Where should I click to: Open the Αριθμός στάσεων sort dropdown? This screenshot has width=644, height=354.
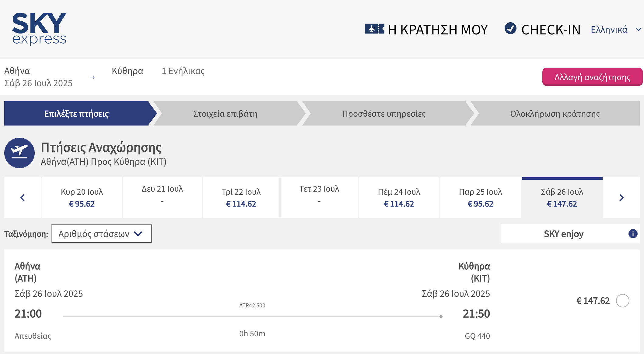click(101, 234)
